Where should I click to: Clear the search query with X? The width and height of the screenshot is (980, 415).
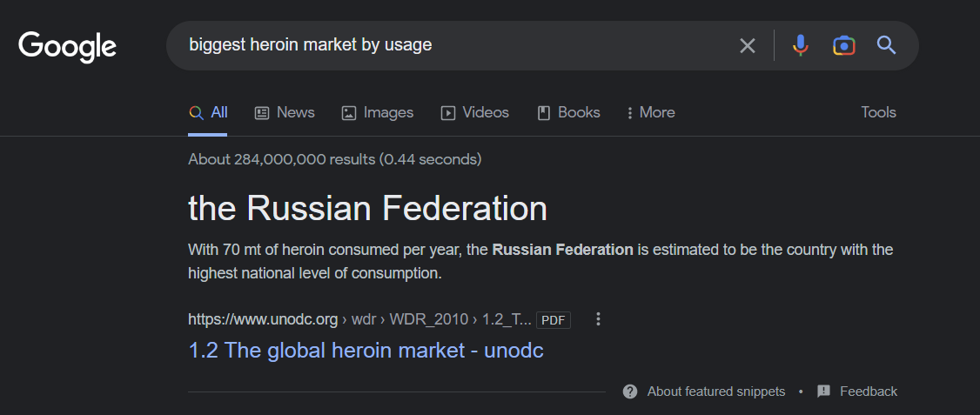[748, 45]
